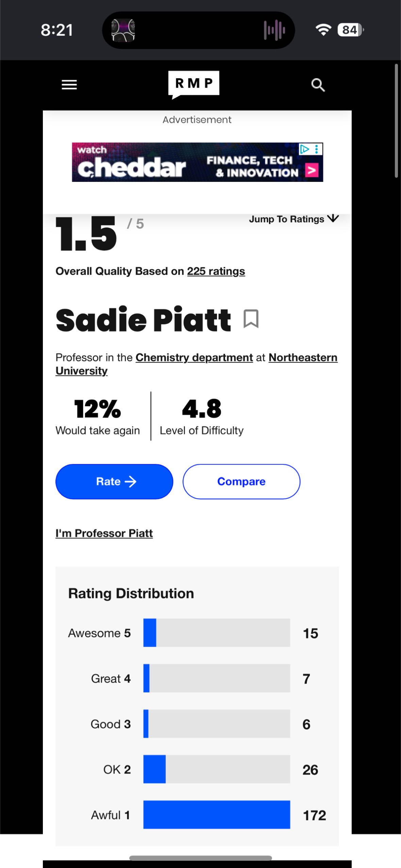The image size is (401, 868).
Task: Tap the Rate button
Action: point(114,481)
